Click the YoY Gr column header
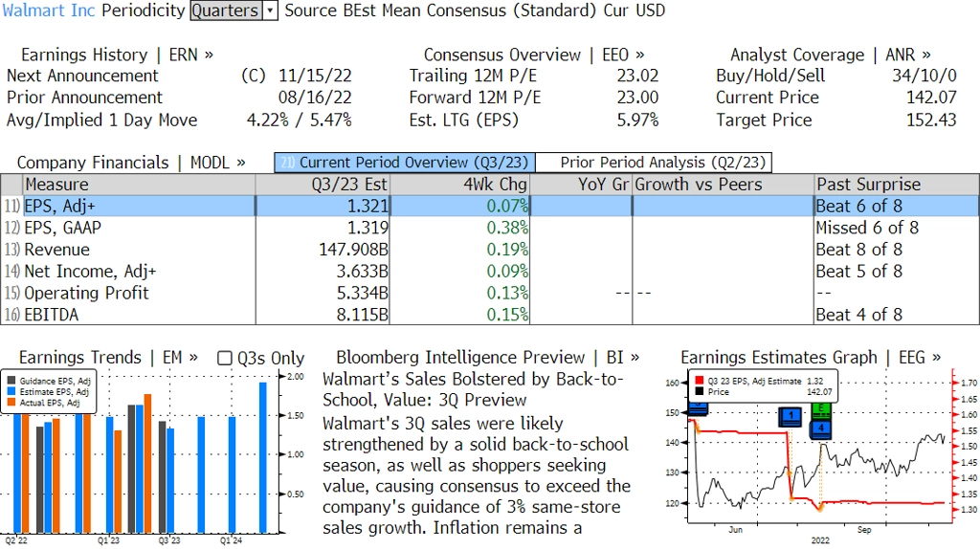Image resolution: width=980 pixels, height=549 pixels. click(581, 185)
